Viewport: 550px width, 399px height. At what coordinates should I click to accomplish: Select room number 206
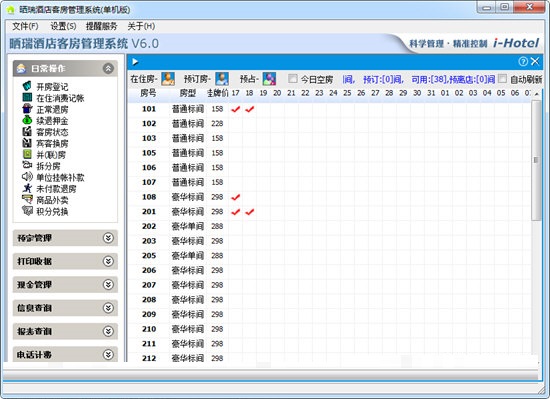[x=149, y=270]
